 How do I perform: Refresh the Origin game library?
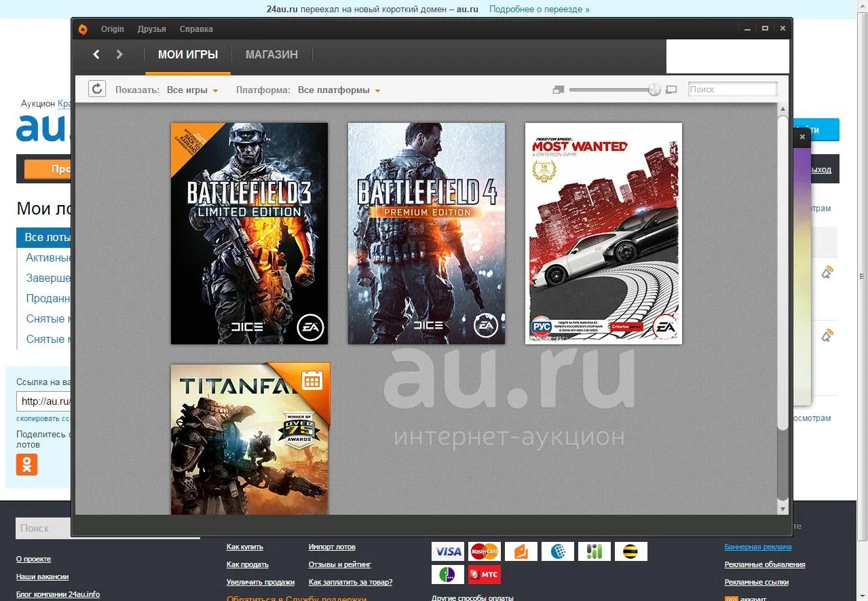tap(97, 89)
